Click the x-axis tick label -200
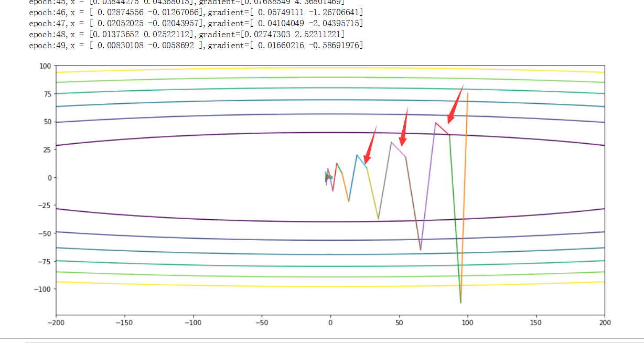Viewport: 644px width, 343px height. pyautogui.click(x=56, y=323)
